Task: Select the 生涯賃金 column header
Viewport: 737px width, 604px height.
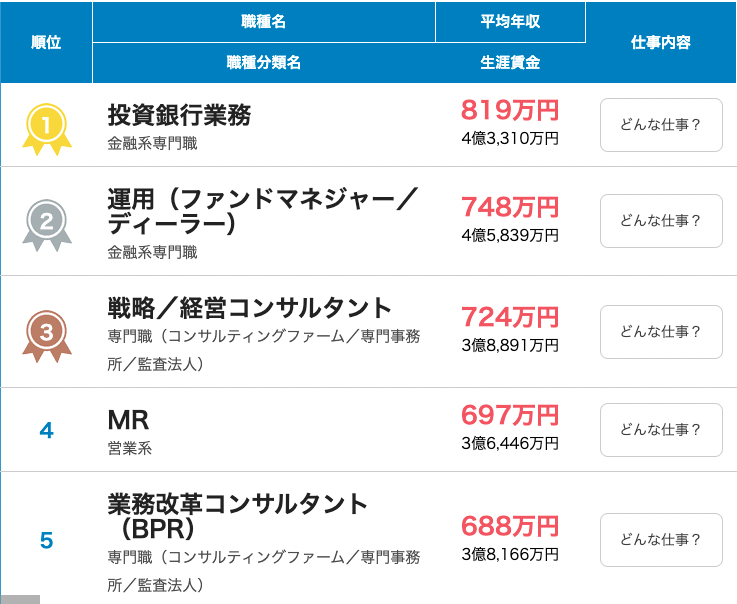Action: click(x=510, y=63)
